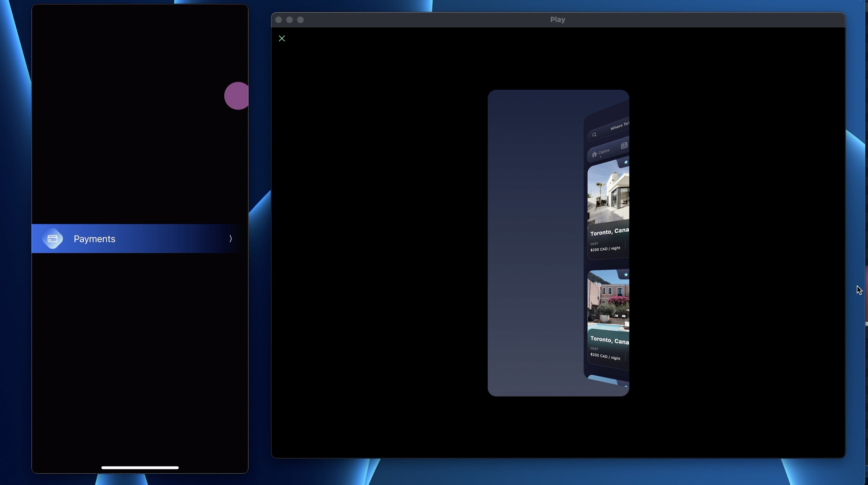Close the preview with the green X
868x485 pixels.
(282, 39)
